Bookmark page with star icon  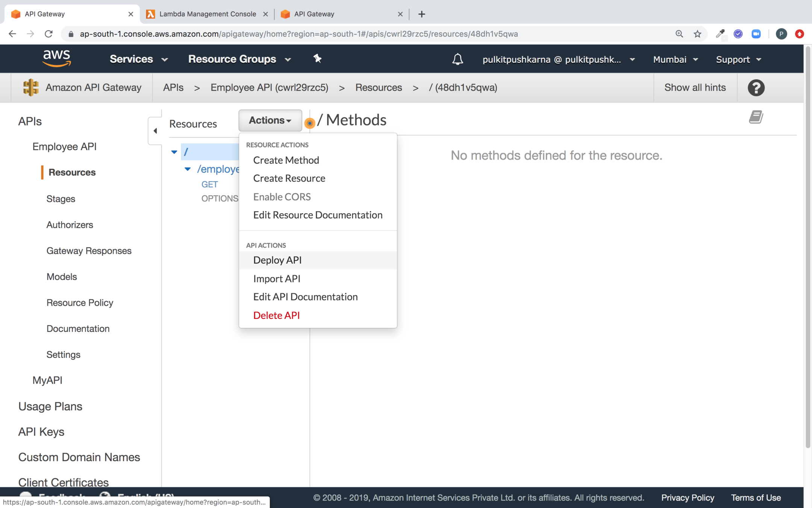pos(697,34)
